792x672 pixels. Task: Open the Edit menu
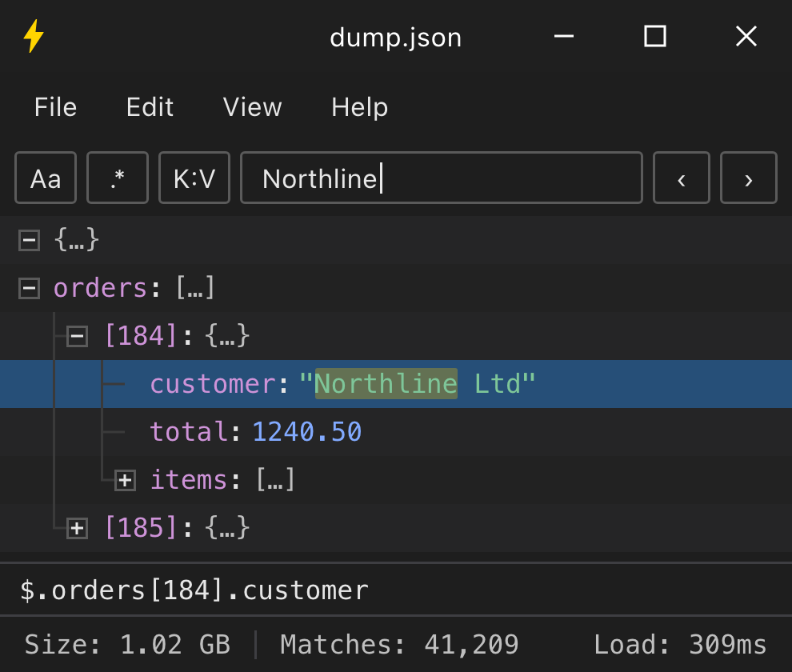[x=150, y=107]
